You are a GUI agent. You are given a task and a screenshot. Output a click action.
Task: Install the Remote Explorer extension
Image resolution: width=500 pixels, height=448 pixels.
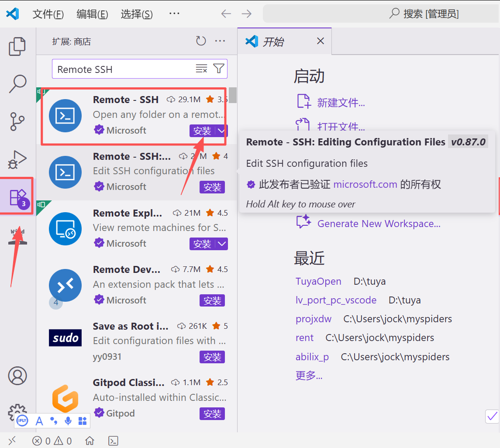click(202, 244)
